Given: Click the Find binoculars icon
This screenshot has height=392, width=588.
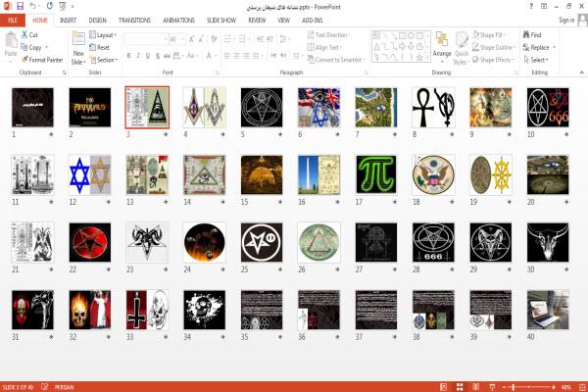Looking at the screenshot, I should [526, 34].
